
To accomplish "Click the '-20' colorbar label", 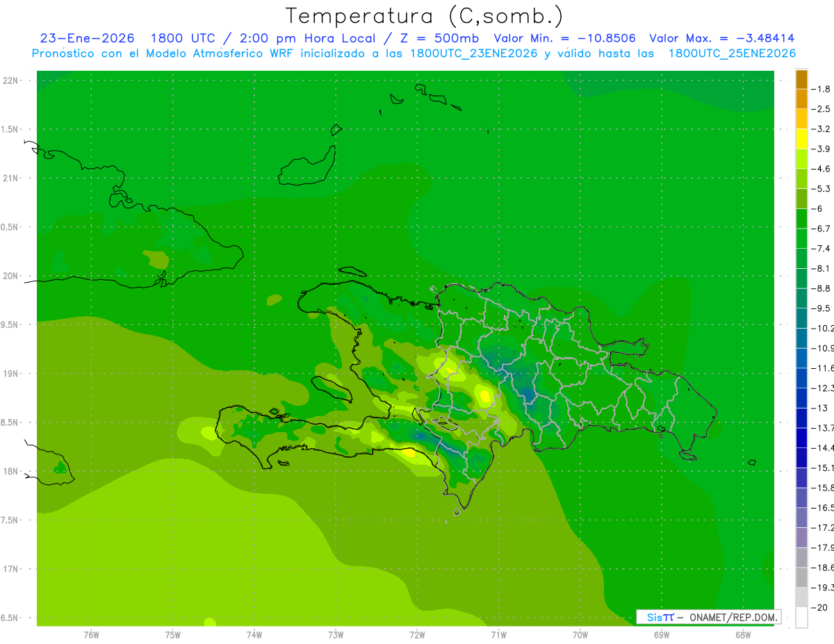I will click(x=819, y=608).
